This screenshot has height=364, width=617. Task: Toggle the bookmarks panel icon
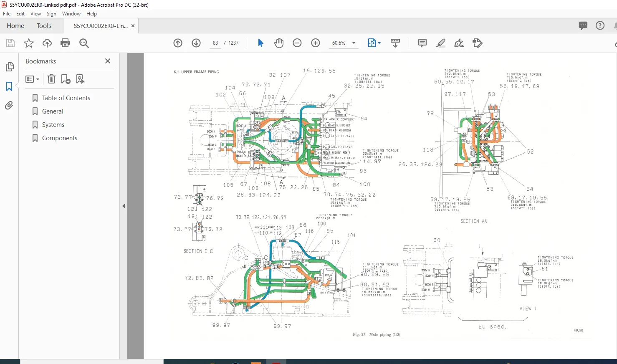[x=9, y=86]
